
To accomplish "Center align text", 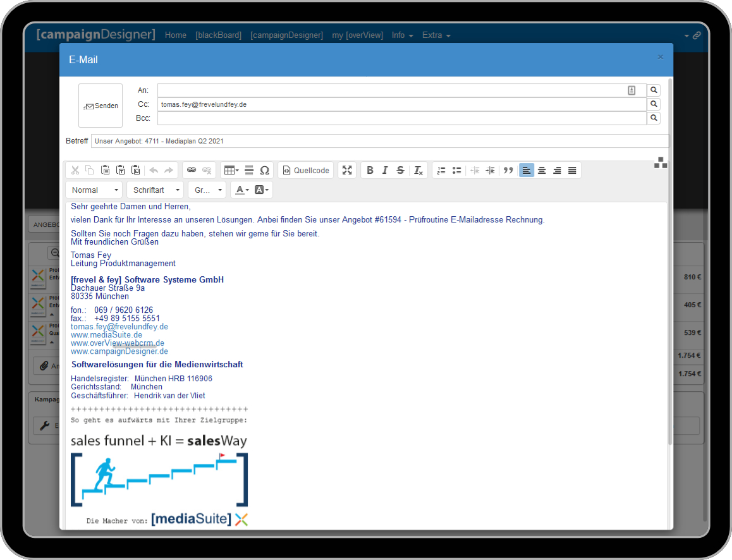I will [542, 170].
